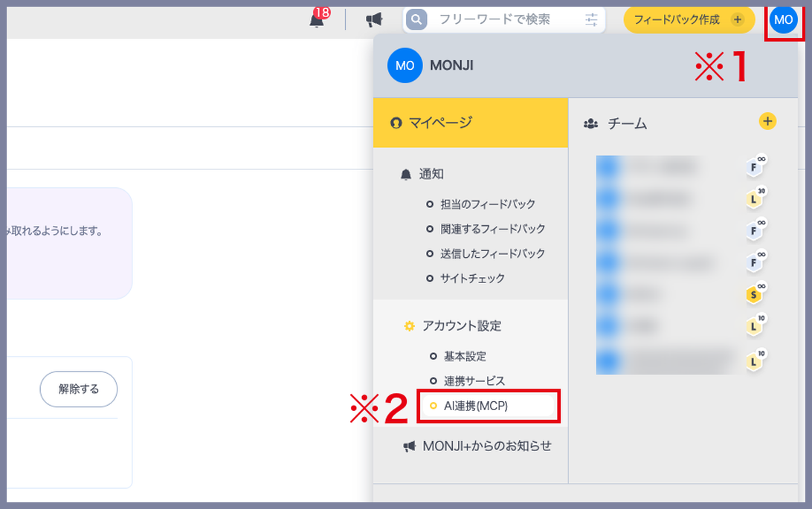Click the S plan badge in team list

755,294
